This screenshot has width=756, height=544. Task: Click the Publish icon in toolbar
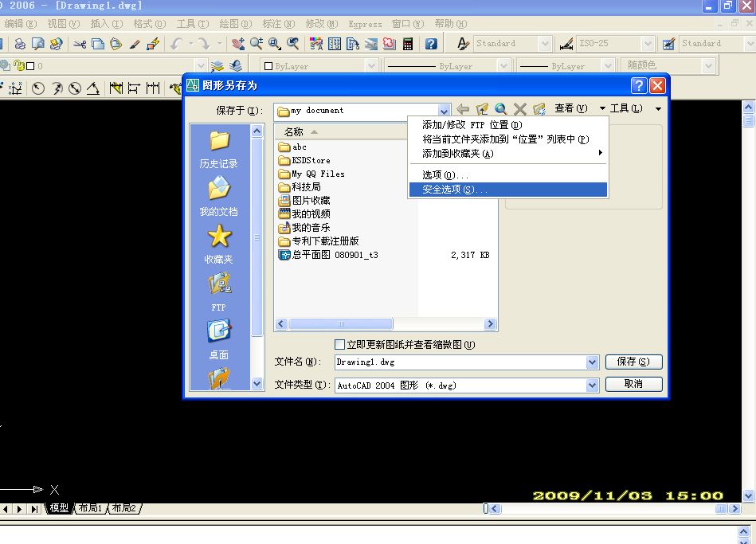tap(56, 44)
